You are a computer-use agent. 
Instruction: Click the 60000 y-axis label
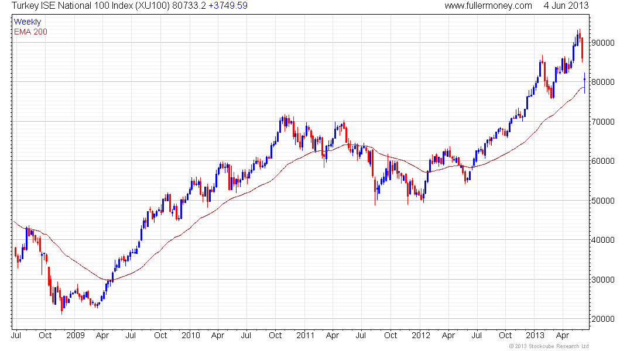pos(603,161)
